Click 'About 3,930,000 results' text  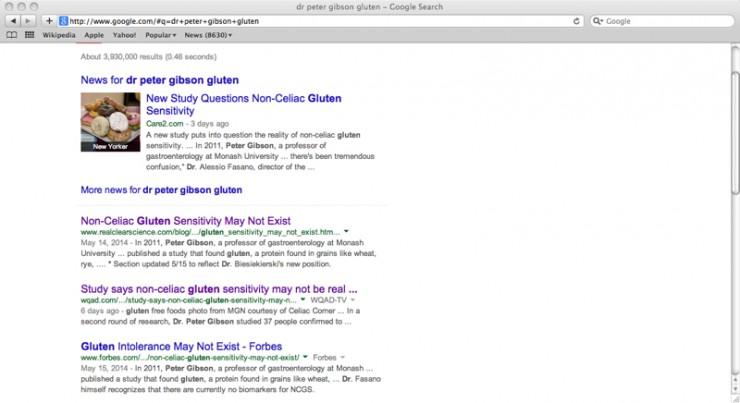pyautogui.click(x=149, y=57)
